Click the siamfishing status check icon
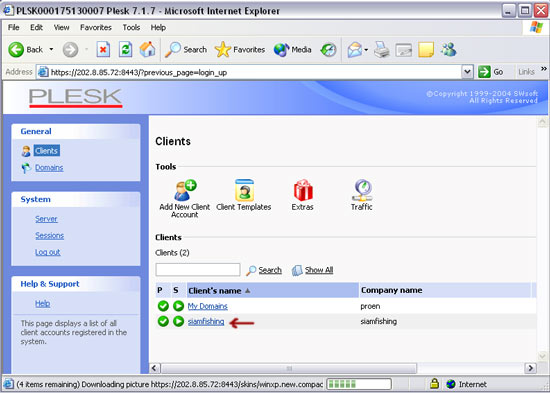550x393 pixels. point(163,321)
